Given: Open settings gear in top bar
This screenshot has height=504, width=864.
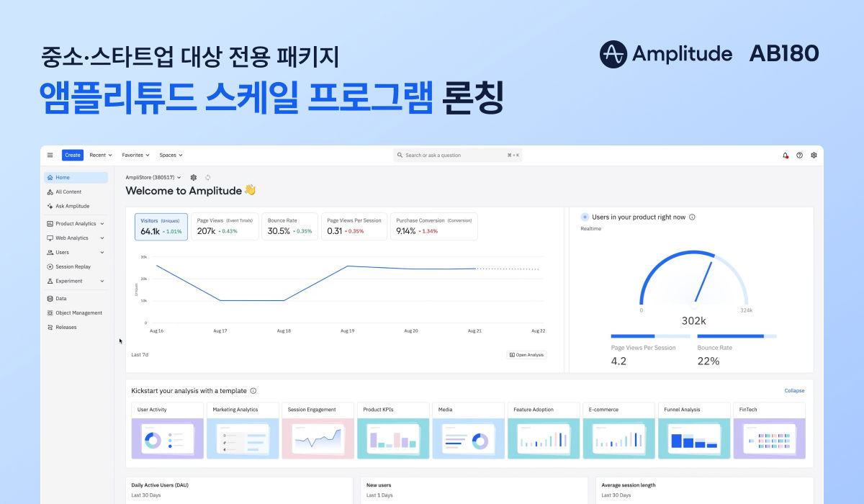Looking at the screenshot, I should [814, 155].
